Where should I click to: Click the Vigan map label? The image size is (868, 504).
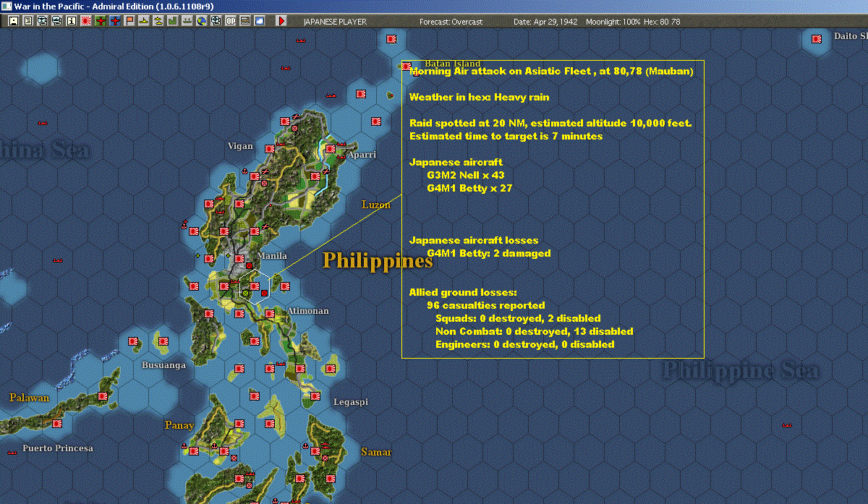(x=240, y=146)
